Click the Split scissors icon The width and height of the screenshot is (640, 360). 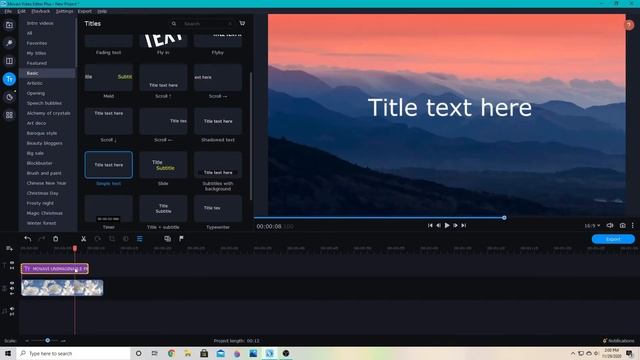pyautogui.click(x=83, y=239)
